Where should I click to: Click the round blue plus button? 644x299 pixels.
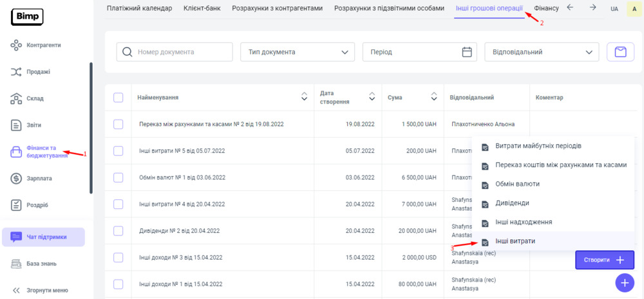point(624,283)
